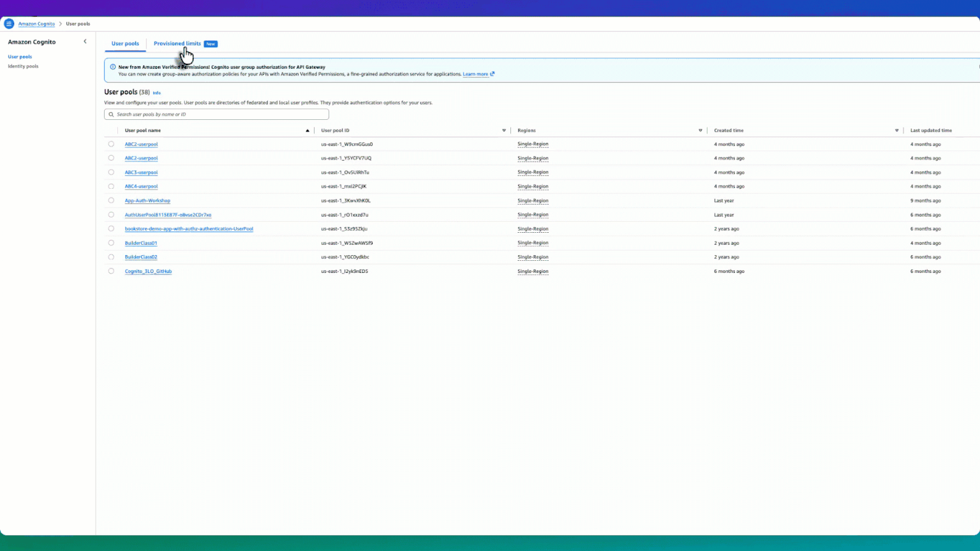Click created time 6 months ago cell
Viewport: 980px width, 551px height.
pos(729,271)
